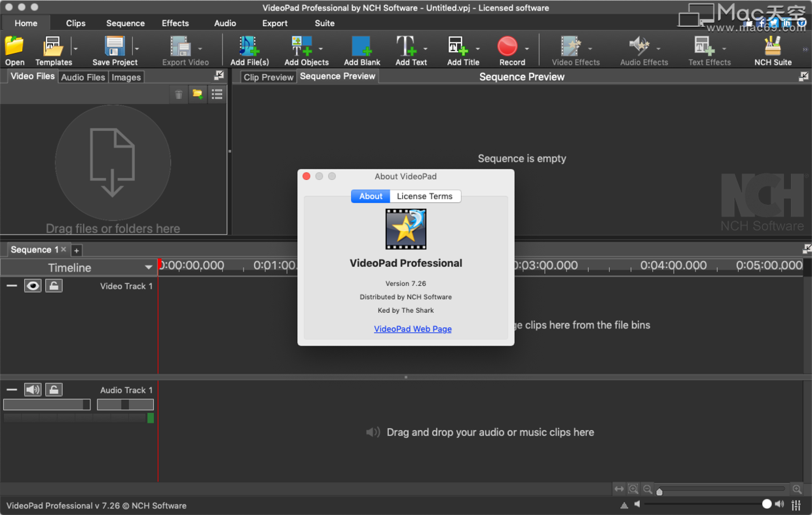Switch to the Suite ribbon tab
The width and height of the screenshot is (812, 515).
point(325,23)
